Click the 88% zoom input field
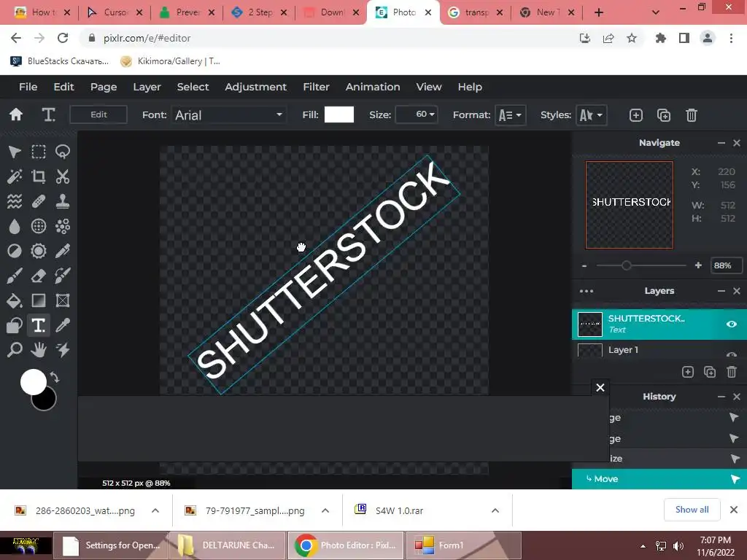 (726, 265)
